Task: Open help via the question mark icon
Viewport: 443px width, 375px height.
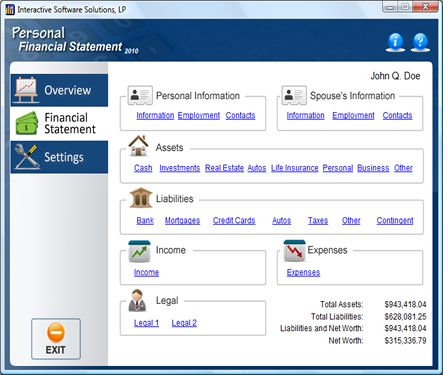Action: pos(420,42)
